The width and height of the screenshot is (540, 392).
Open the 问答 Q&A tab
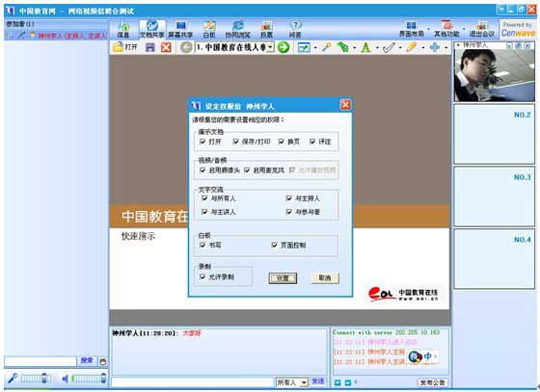pos(295,29)
